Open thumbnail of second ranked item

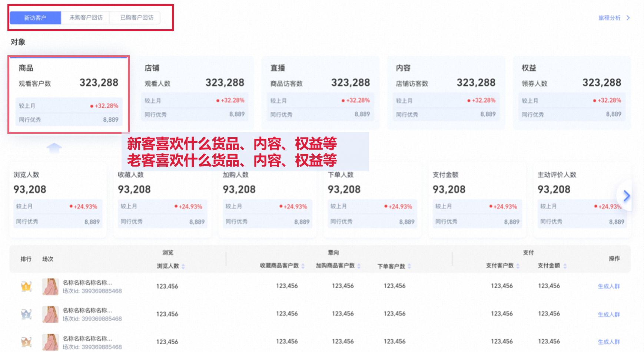50,315
